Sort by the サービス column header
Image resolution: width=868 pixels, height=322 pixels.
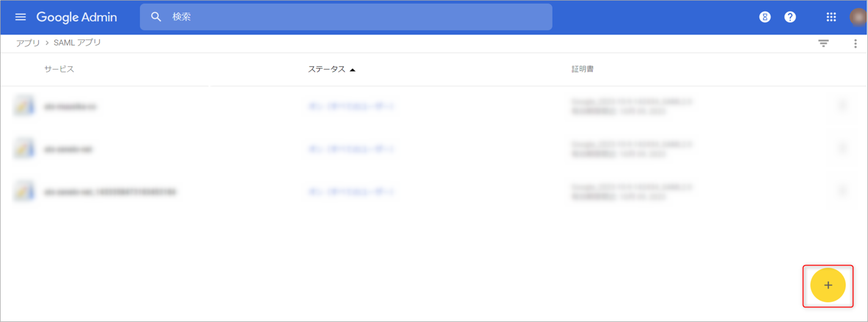(59, 69)
